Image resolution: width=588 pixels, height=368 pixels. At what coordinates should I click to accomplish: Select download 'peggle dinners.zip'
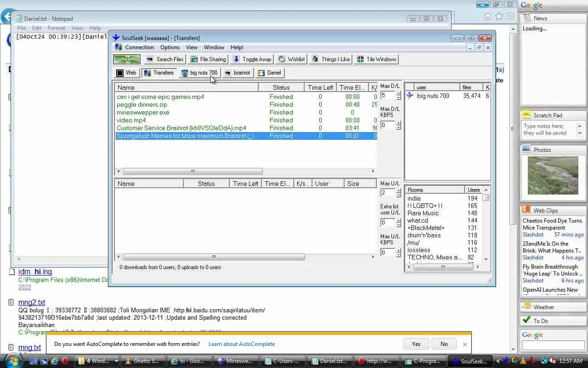[246, 104]
